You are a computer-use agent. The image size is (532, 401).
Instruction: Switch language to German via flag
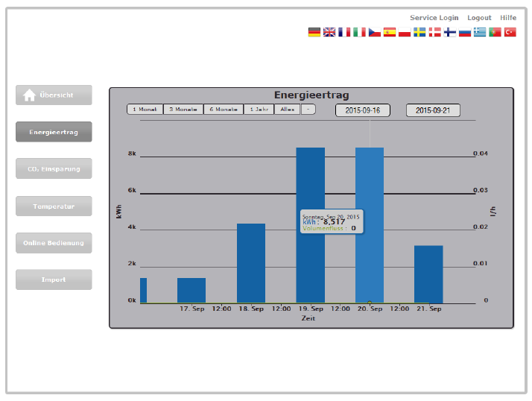[x=314, y=32]
